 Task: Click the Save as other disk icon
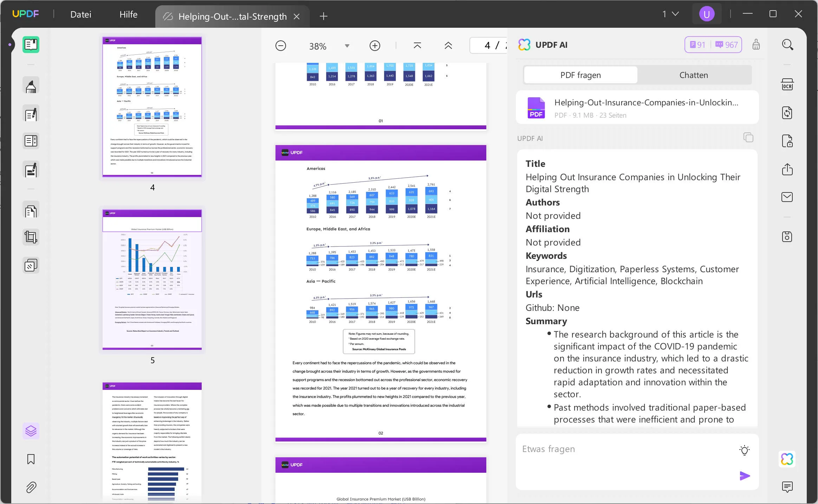click(x=787, y=237)
